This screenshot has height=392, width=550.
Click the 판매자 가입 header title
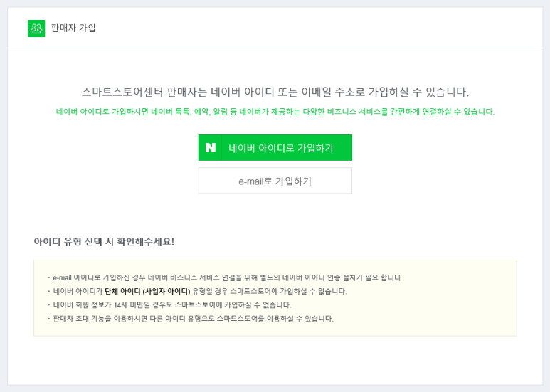73,28
